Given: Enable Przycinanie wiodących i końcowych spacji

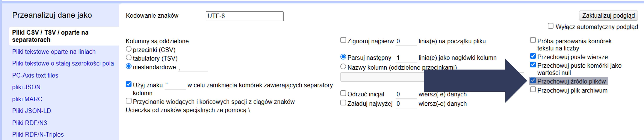Looking at the screenshot, I should pyautogui.click(x=129, y=101).
